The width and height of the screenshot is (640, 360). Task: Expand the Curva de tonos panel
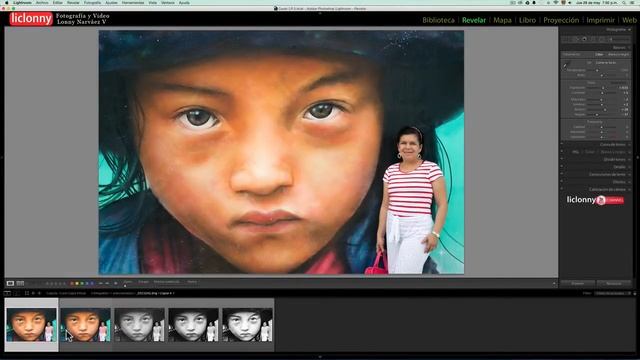click(629, 144)
